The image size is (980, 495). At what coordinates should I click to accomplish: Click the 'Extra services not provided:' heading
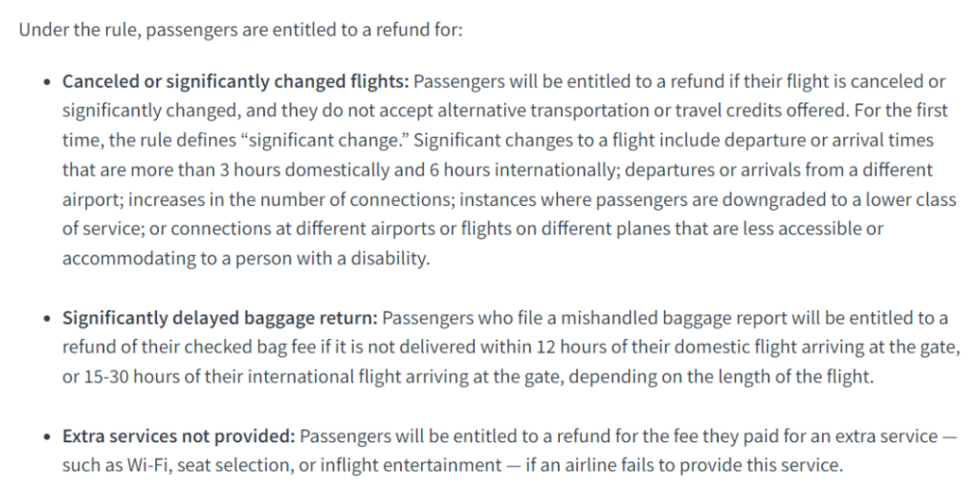178,437
